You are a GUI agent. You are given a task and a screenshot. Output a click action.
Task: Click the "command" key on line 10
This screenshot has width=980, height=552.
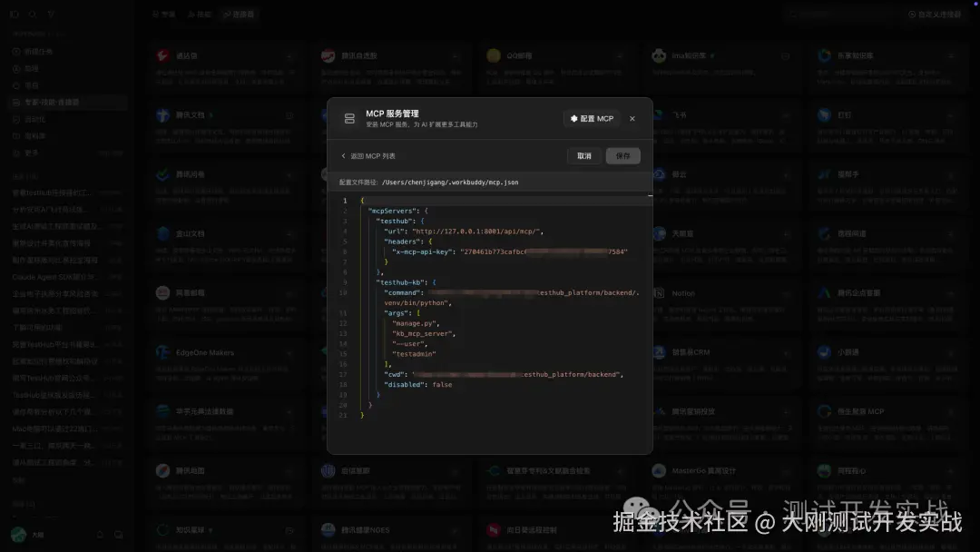tap(404, 292)
